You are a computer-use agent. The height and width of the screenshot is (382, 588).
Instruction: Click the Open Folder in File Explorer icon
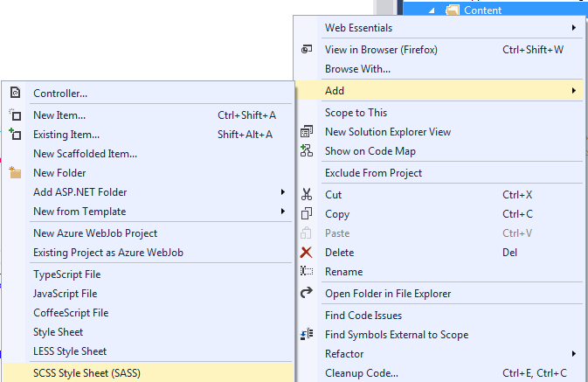(307, 294)
